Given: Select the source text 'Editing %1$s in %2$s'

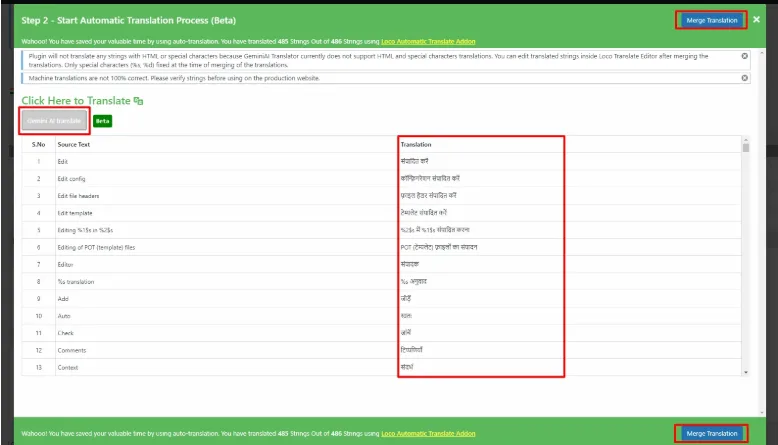Looking at the screenshot, I should coord(85,230).
